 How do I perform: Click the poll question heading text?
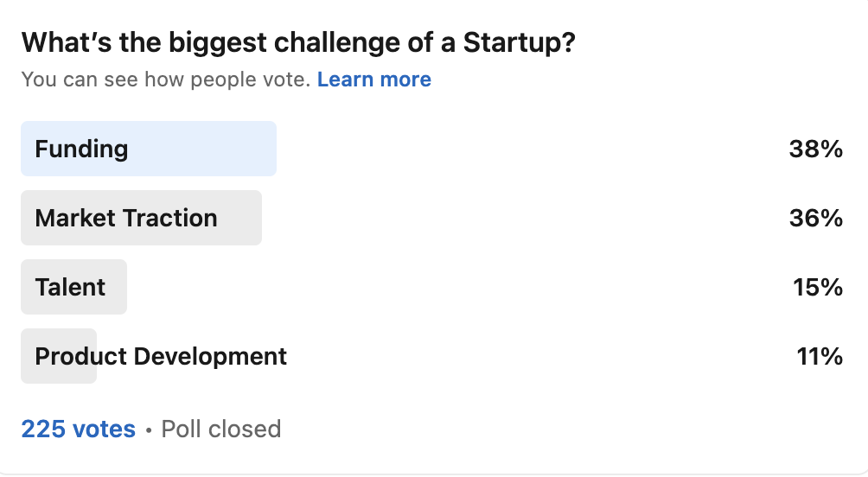point(297,43)
